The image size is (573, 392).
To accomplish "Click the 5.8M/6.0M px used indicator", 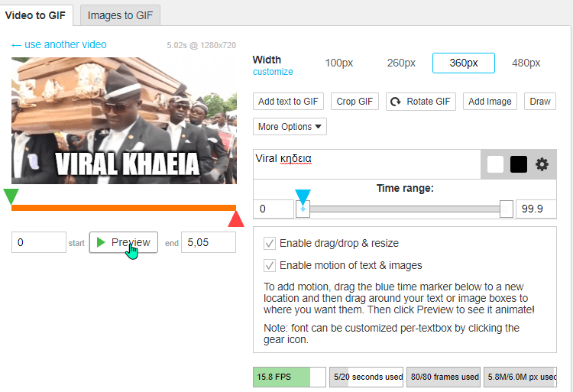I will pyautogui.click(x=520, y=377).
